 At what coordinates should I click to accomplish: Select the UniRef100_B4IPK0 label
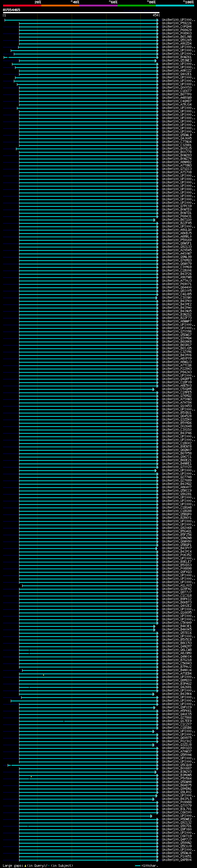pyautogui.click(x=177, y=301)
